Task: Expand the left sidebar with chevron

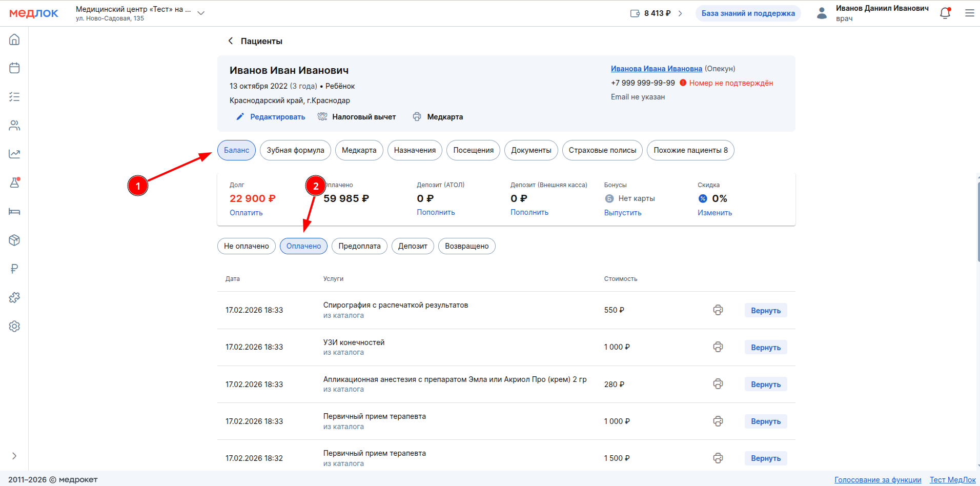Action: click(x=14, y=456)
